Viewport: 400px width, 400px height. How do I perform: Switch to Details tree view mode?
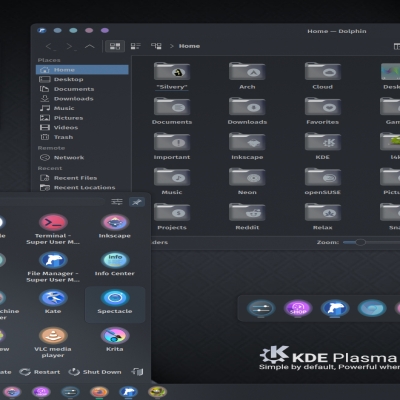coord(156,46)
